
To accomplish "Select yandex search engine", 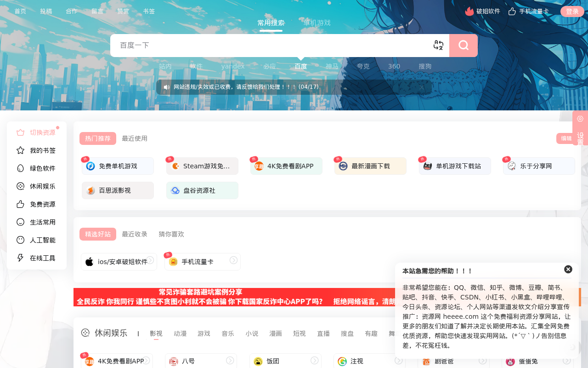I will (x=233, y=66).
